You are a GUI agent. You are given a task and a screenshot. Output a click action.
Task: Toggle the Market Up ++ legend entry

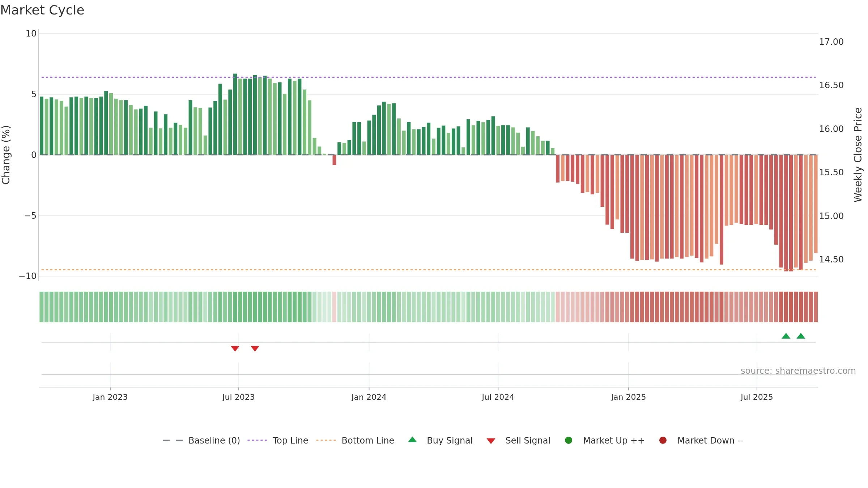pyautogui.click(x=604, y=440)
